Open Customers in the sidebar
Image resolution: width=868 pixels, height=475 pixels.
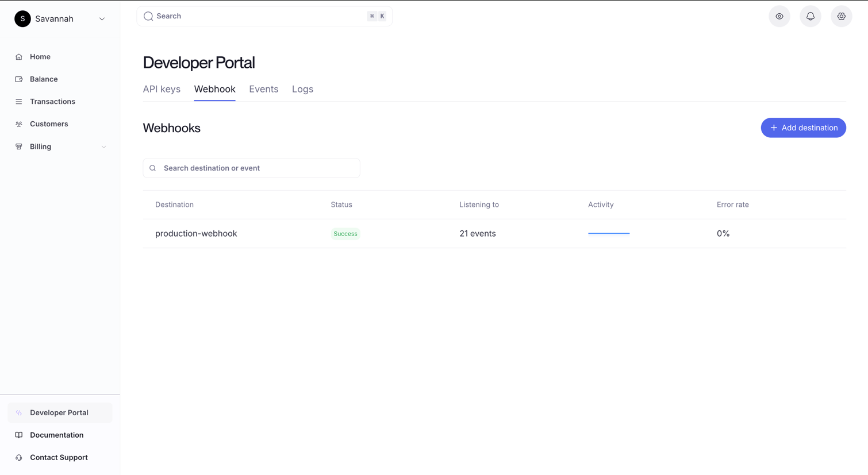pyautogui.click(x=60, y=124)
